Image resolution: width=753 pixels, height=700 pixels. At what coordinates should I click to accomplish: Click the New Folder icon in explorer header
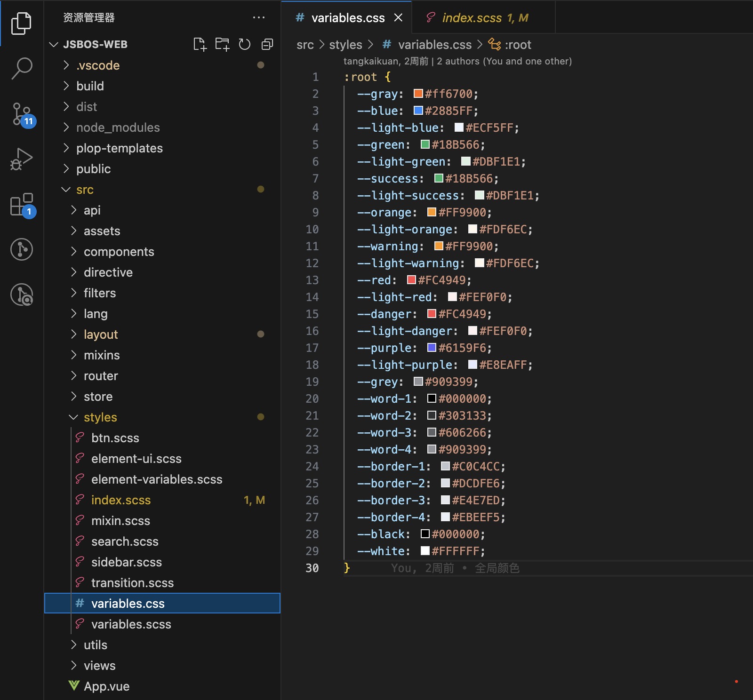pos(222,44)
